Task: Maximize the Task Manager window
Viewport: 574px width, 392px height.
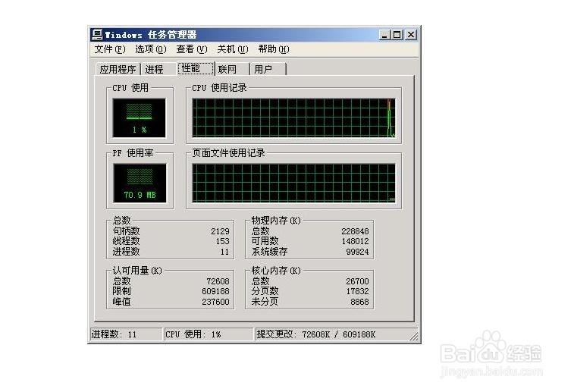Action: pos(397,35)
